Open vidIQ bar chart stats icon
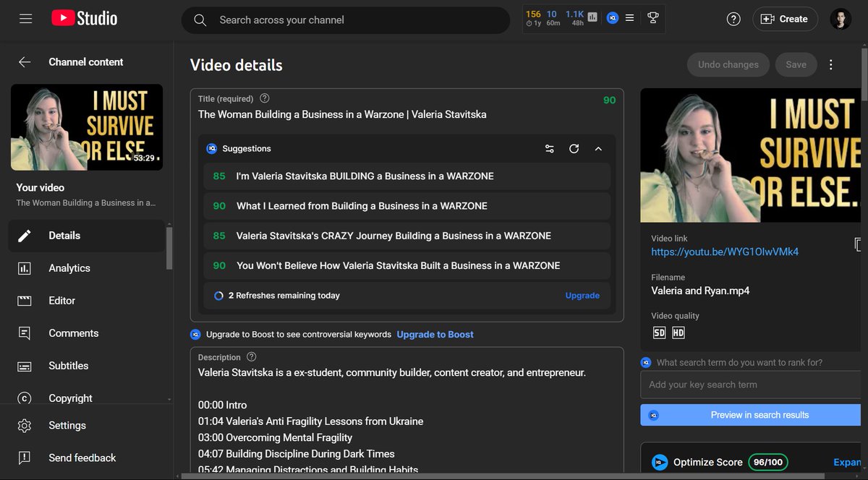Image resolution: width=868 pixels, height=480 pixels. 592,17
